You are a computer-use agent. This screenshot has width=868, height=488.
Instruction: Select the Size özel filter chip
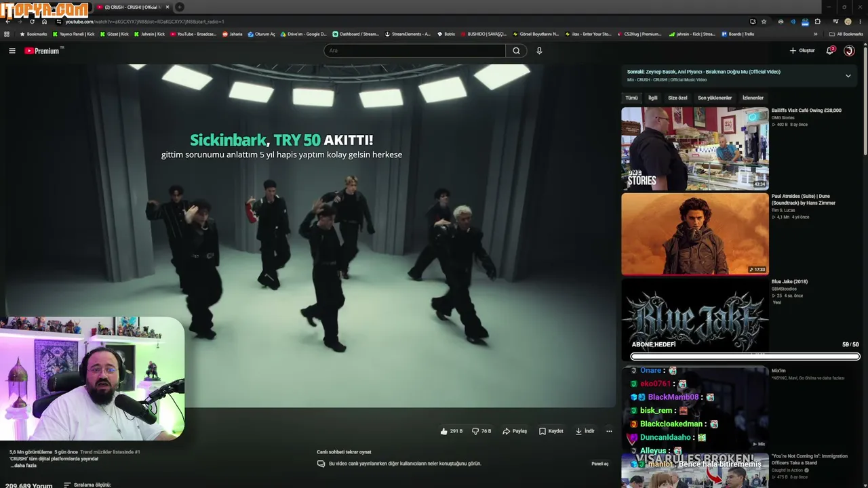[677, 98]
